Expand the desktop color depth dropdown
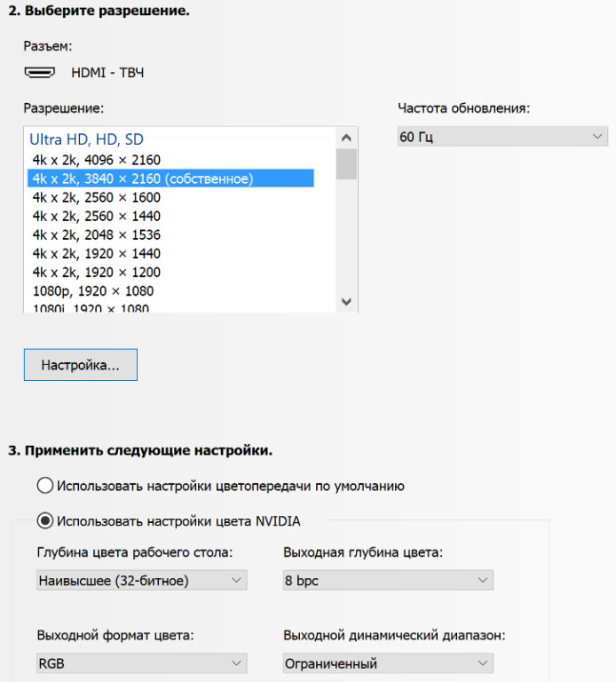Viewport: 616px width, 682px height. click(x=141, y=581)
